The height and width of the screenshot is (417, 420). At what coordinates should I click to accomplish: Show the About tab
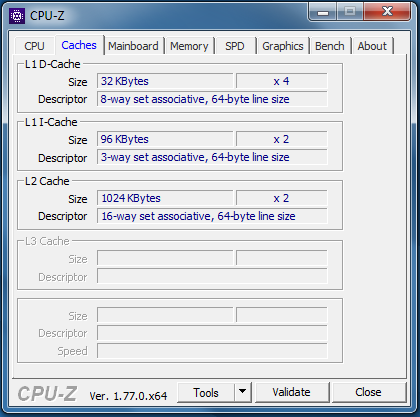[372, 46]
